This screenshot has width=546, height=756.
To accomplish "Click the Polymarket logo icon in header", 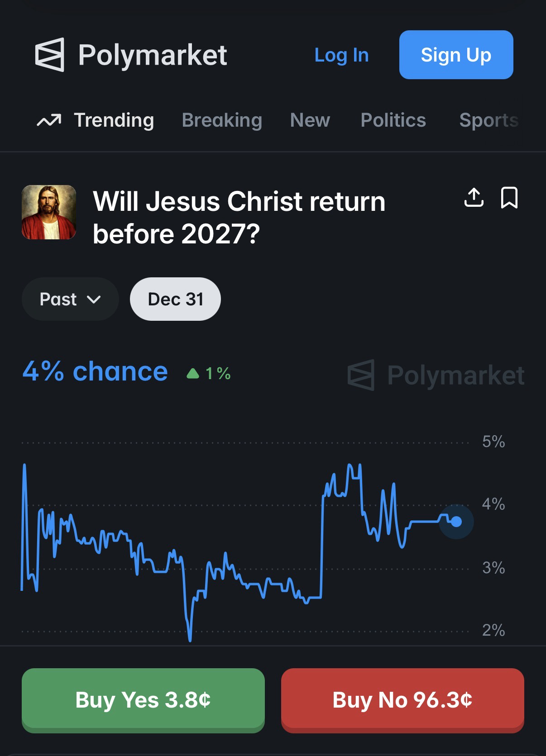I will coord(49,55).
